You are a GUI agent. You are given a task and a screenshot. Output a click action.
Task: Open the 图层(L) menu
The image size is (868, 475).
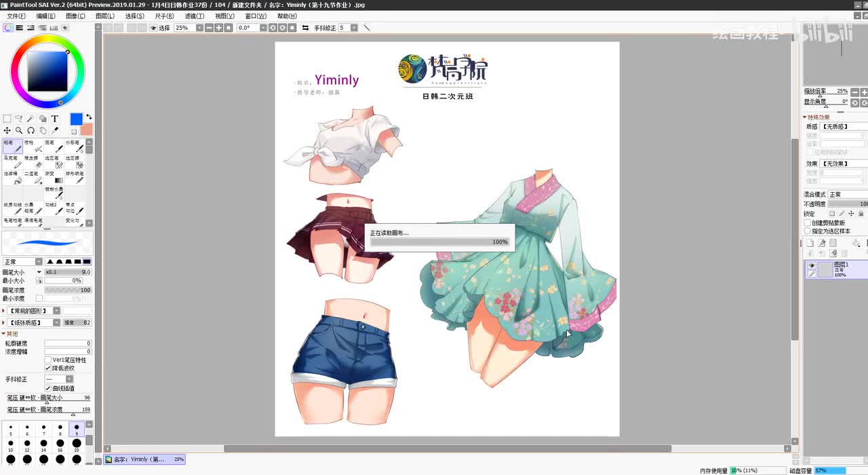point(105,16)
